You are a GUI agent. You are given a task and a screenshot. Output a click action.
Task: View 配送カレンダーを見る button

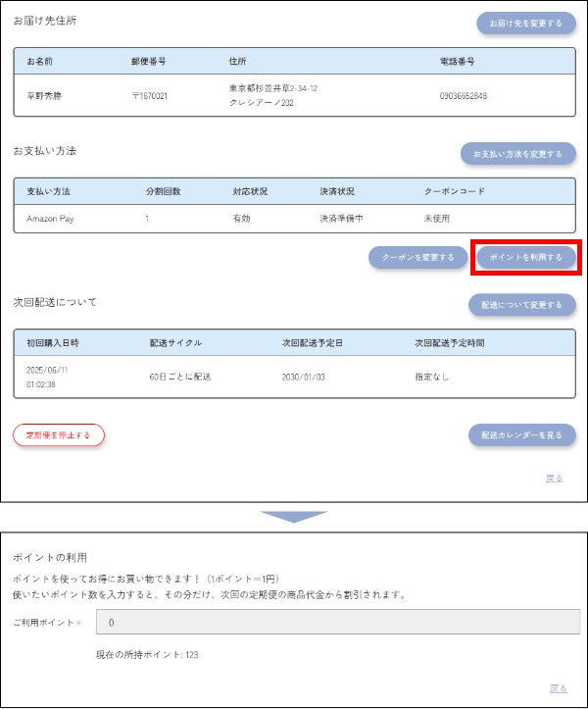pos(522,435)
